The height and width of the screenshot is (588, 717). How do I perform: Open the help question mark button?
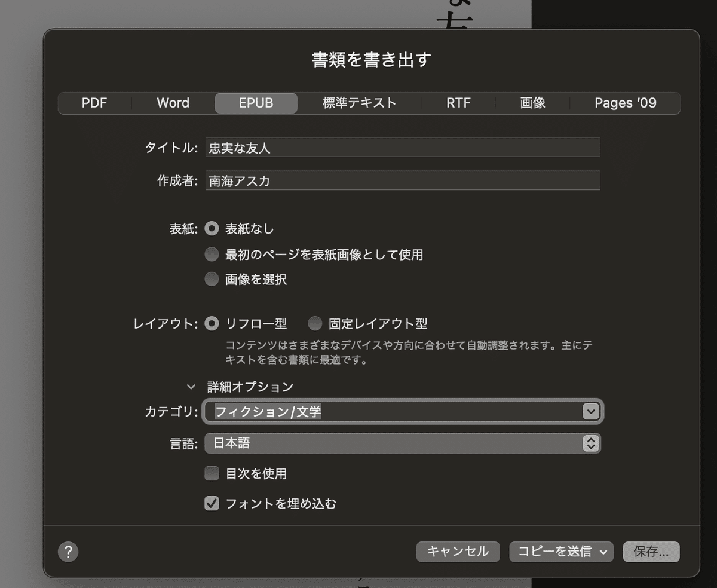tap(68, 552)
